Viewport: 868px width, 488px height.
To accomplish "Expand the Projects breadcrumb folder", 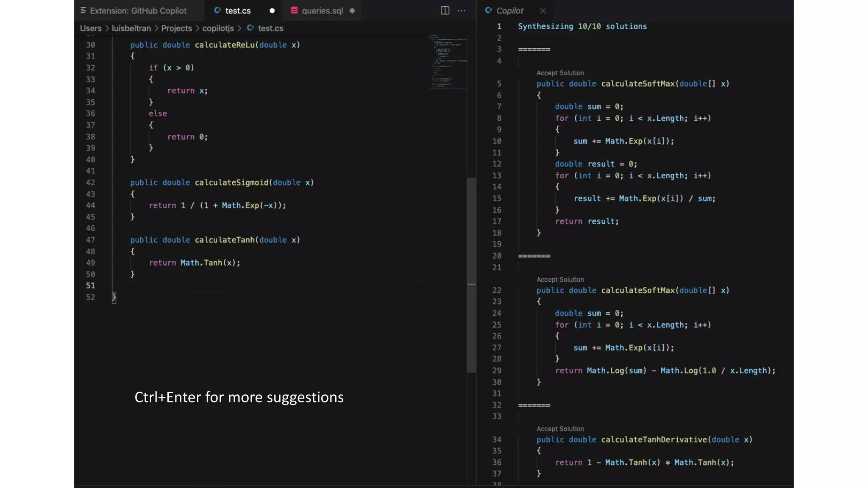I will tap(176, 28).
